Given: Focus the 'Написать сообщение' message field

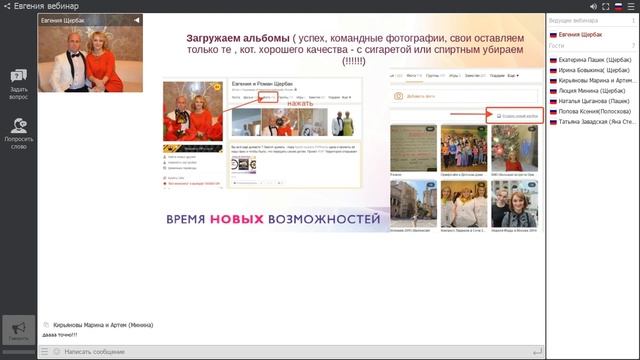Looking at the screenshot, I should click(x=296, y=351).
